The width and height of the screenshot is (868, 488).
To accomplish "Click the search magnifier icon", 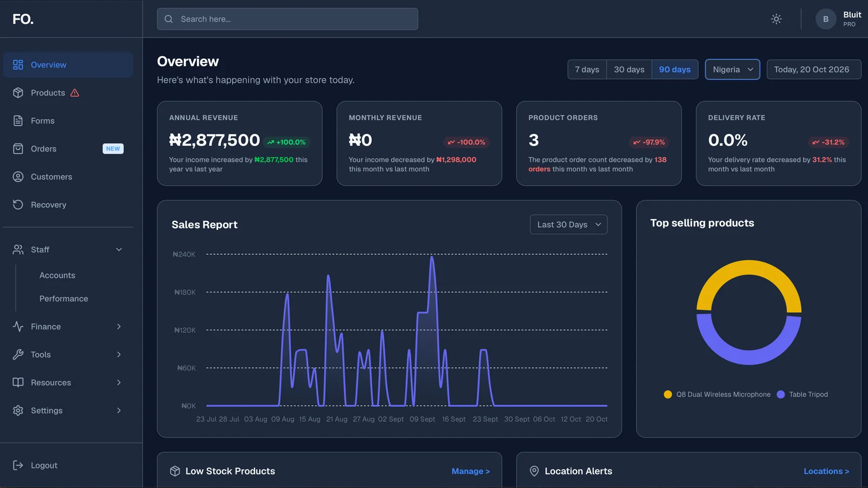I will click(169, 19).
